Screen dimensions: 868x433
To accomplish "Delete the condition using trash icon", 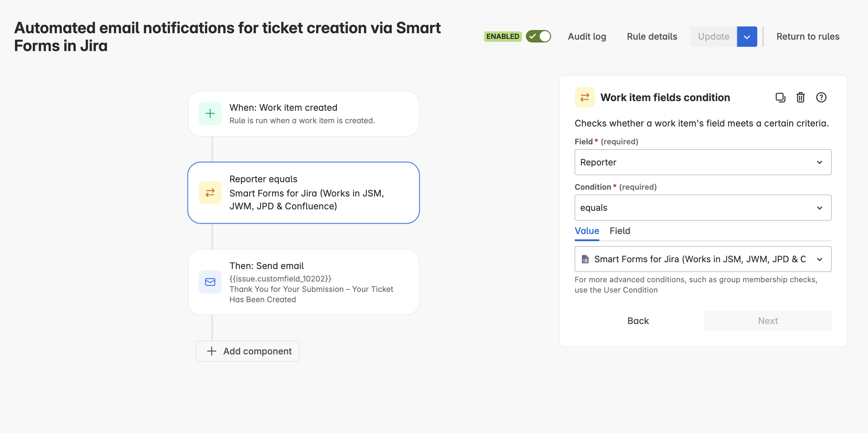I will pyautogui.click(x=800, y=98).
